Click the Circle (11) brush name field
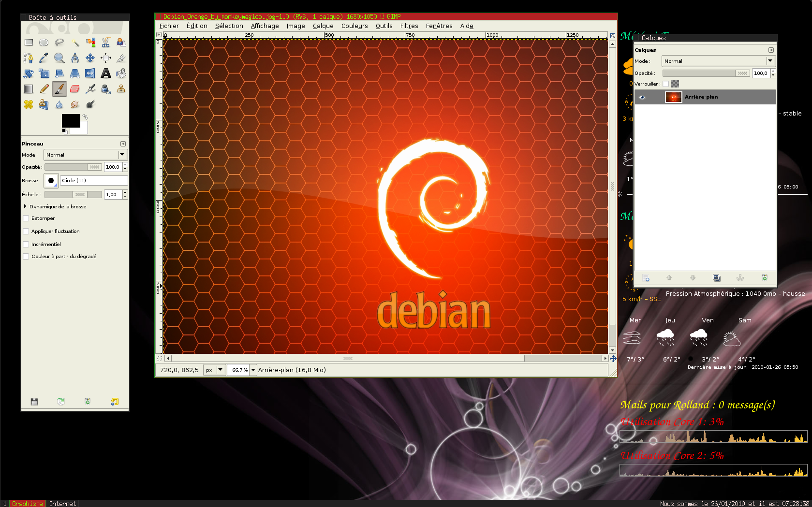Image resolution: width=812 pixels, height=507 pixels. coord(94,181)
